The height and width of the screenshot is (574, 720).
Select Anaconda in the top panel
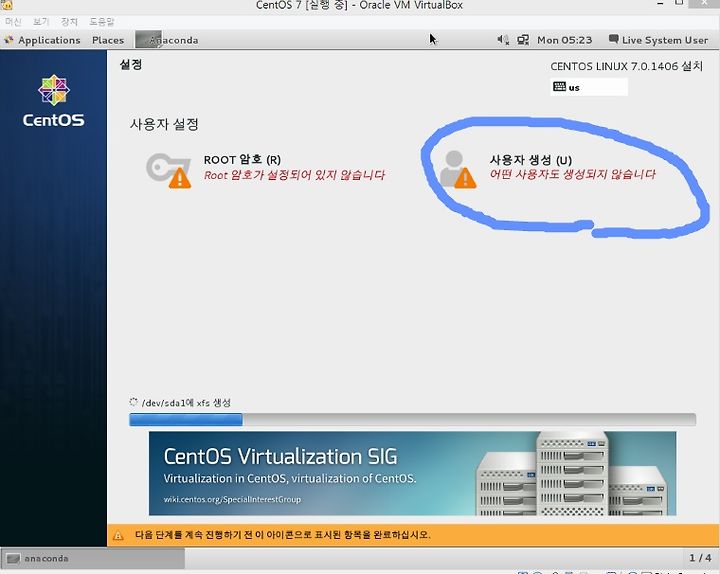click(167, 40)
